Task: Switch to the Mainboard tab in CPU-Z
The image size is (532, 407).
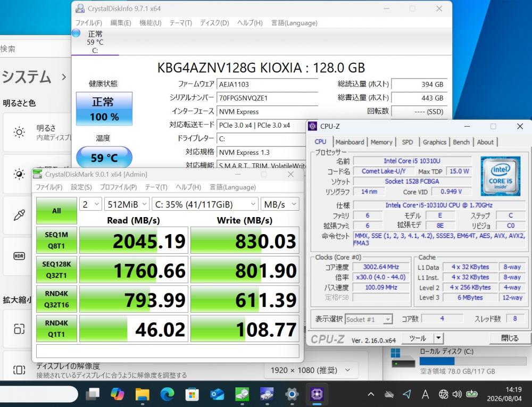Action: coord(350,142)
